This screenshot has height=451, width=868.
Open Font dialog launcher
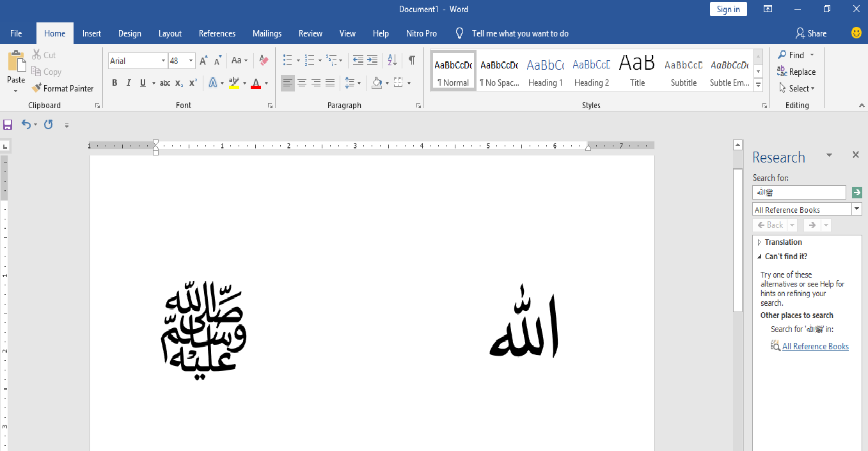point(270,106)
